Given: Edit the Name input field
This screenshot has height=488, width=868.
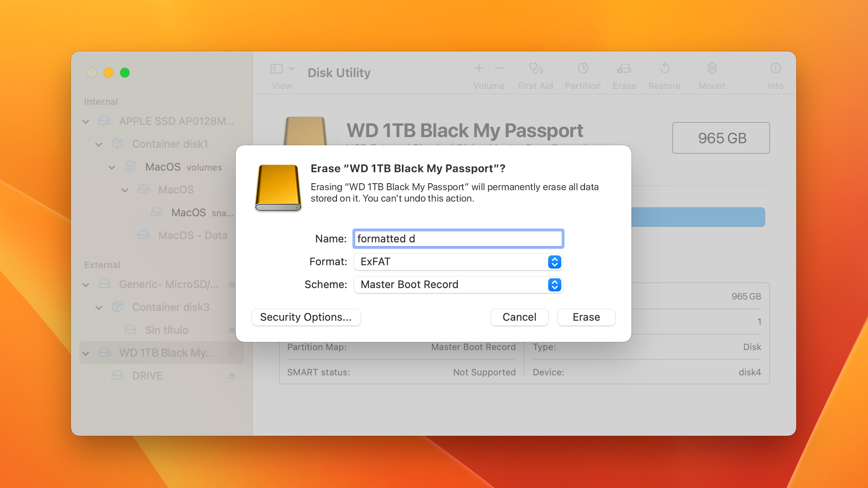Looking at the screenshot, I should 457,239.
